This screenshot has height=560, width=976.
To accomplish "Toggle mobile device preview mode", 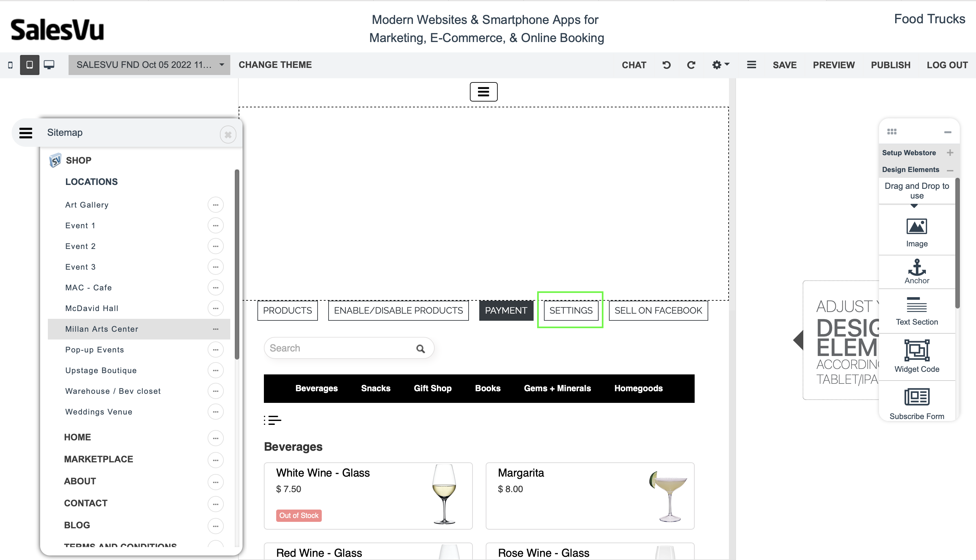I will [x=11, y=65].
